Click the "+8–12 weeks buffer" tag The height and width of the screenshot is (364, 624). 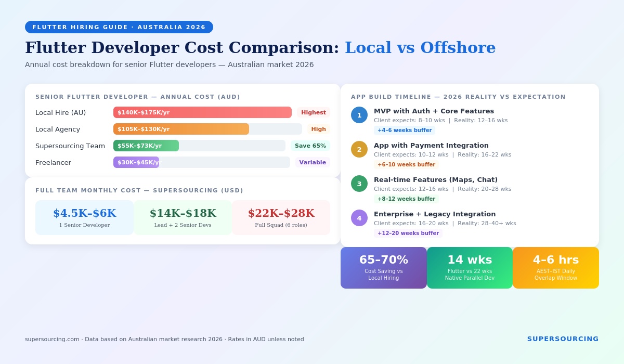tap(407, 199)
